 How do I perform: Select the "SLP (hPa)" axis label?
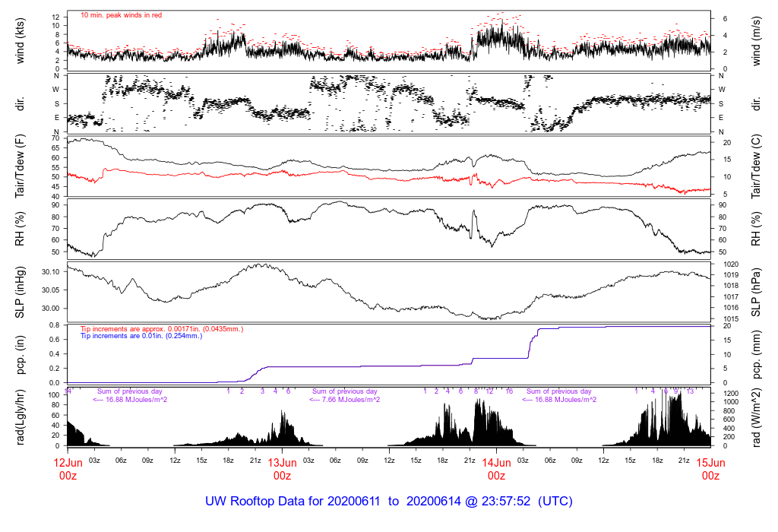point(756,293)
